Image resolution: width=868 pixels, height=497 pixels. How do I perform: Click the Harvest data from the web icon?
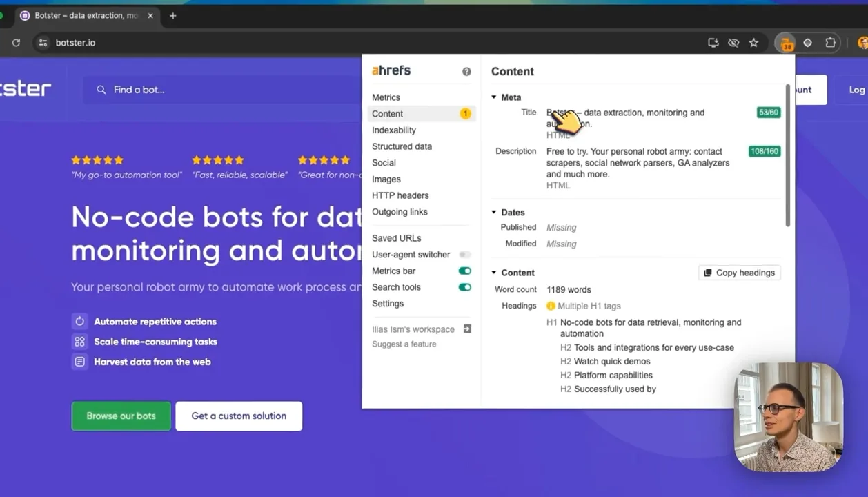[80, 362]
